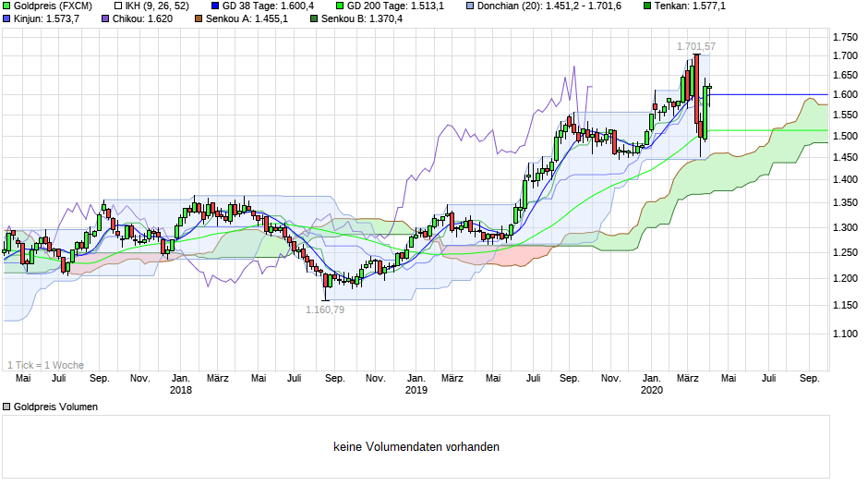This screenshot has height=486, width=868.
Task: Click the 1.750 price axis label
Action: click(845, 37)
